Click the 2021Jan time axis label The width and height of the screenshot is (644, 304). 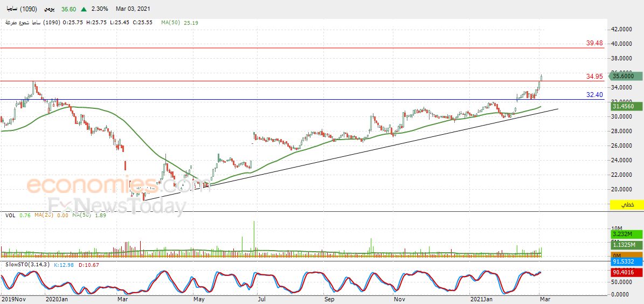(x=481, y=300)
